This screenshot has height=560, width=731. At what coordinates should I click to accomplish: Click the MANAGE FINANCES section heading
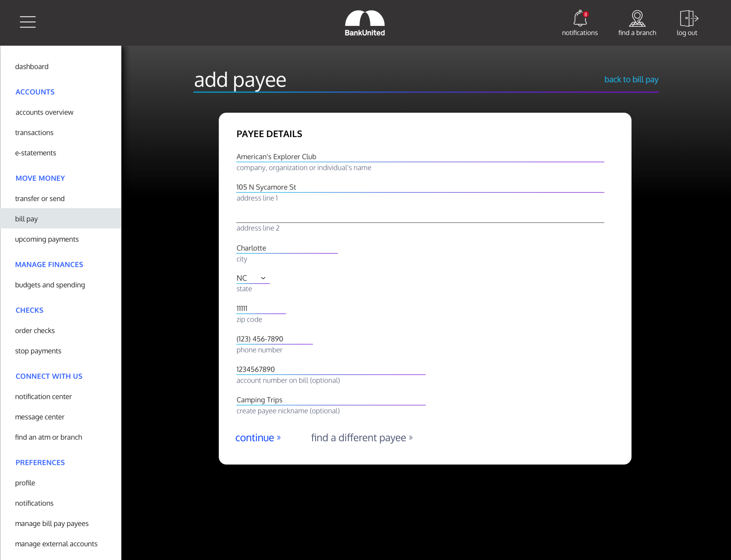(x=49, y=265)
